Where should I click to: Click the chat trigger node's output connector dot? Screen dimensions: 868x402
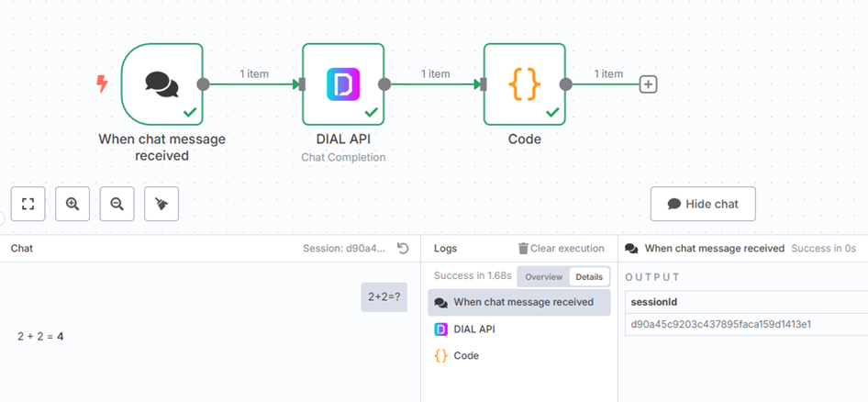tap(204, 84)
